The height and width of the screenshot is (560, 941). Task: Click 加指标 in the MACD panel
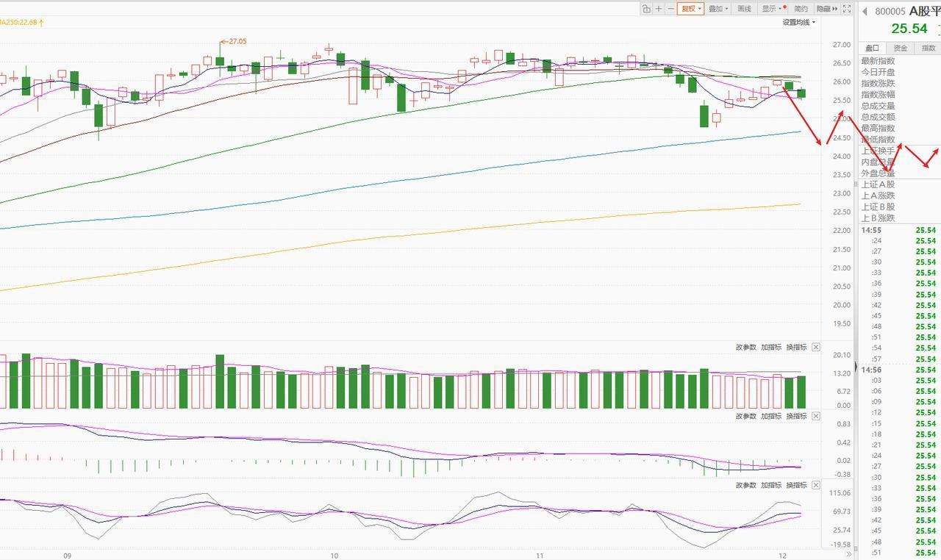[771, 416]
